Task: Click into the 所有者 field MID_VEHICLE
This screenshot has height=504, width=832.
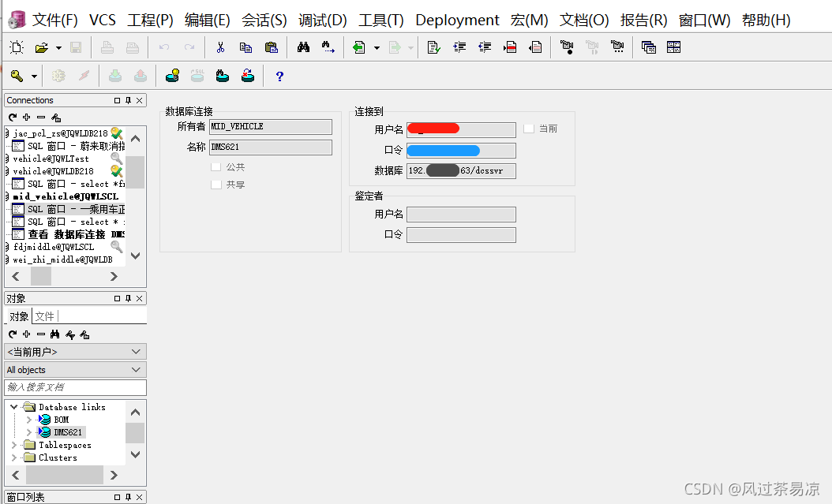Action: (x=271, y=127)
